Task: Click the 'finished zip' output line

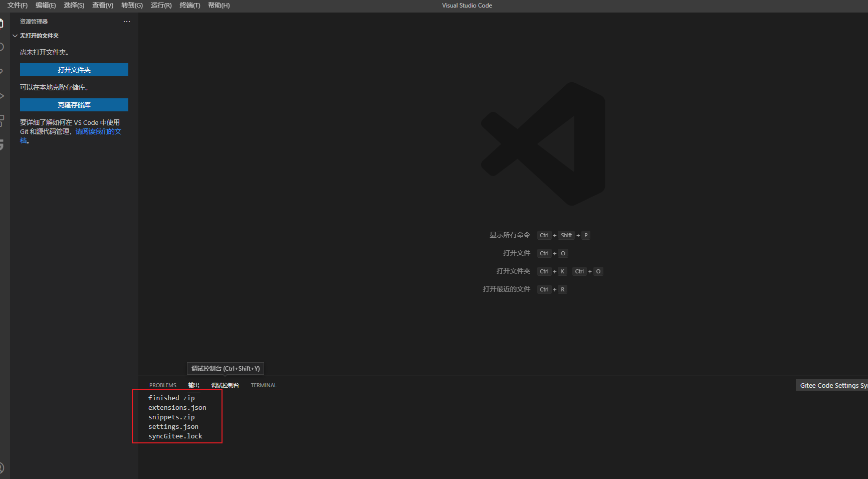Action: click(171, 398)
